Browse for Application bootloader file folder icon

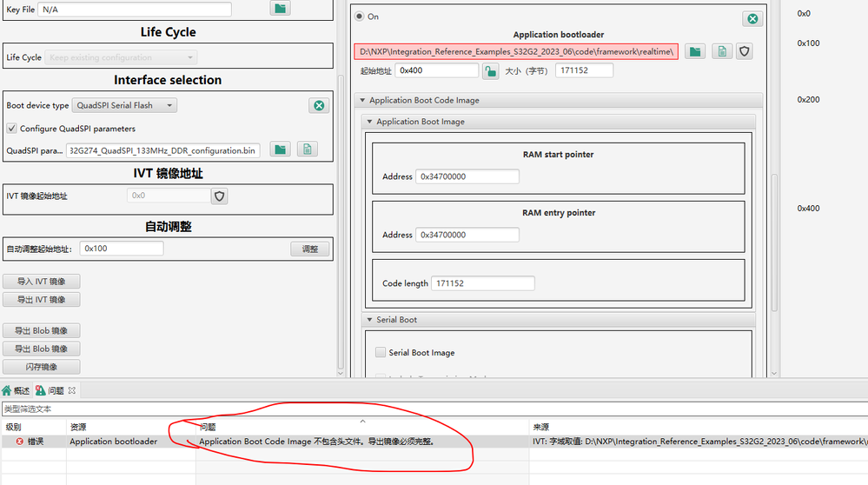pyautogui.click(x=695, y=51)
